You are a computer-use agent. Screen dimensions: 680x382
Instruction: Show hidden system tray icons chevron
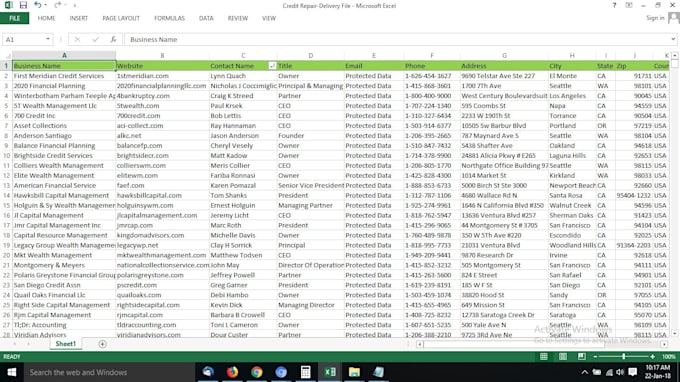coord(585,372)
